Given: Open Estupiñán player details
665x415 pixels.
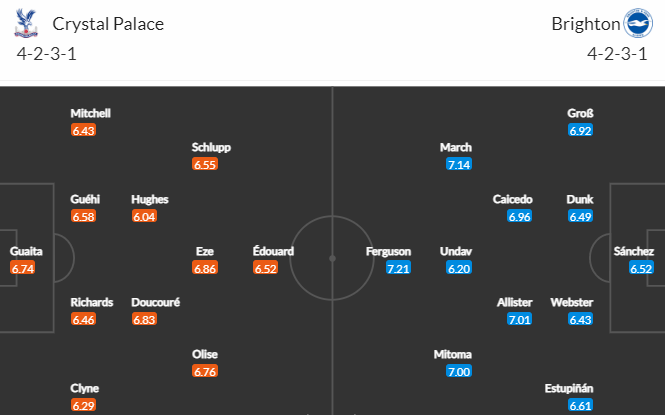Looking at the screenshot, I should pos(569,388).
